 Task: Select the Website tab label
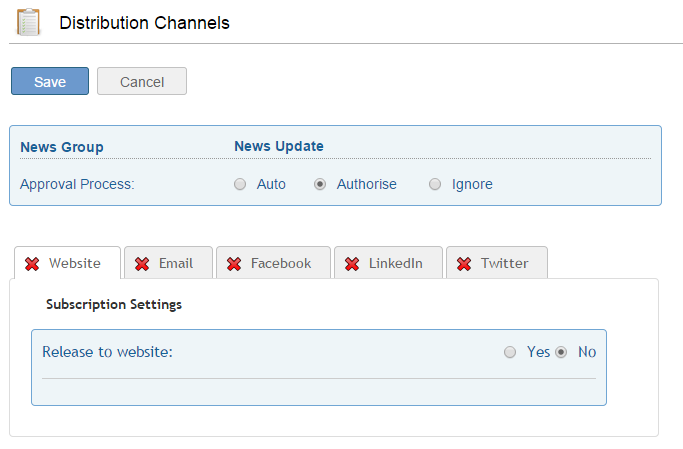coord(75,263)
